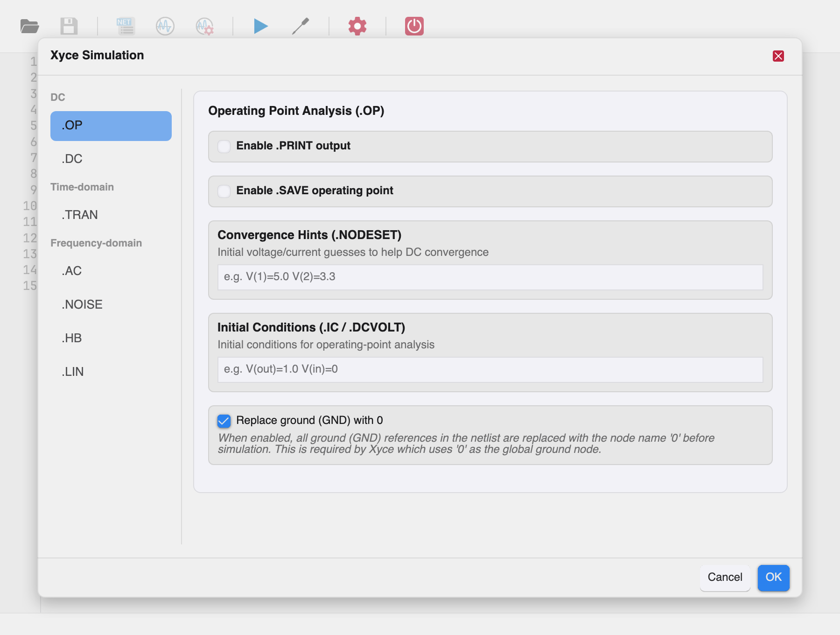
Task: Open the .HB analysis
Action: pos(111,339)
